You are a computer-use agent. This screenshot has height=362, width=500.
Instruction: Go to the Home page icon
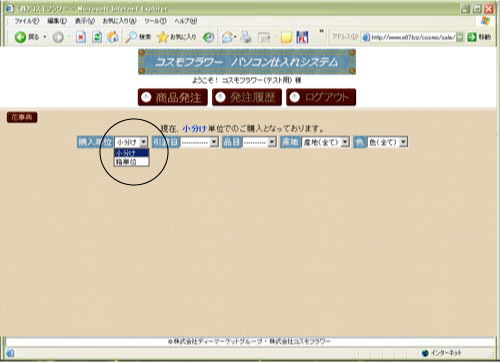tap(113, 37)
